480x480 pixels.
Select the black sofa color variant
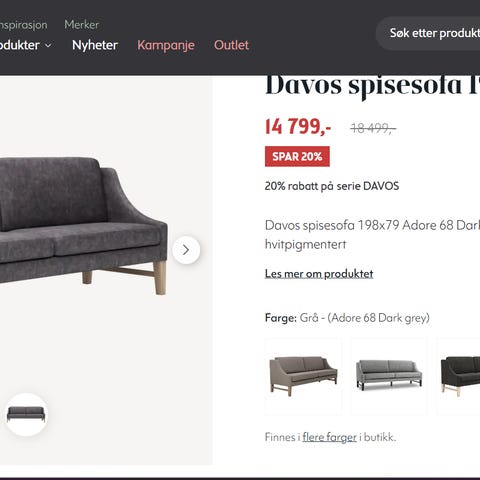coord(458,377)
